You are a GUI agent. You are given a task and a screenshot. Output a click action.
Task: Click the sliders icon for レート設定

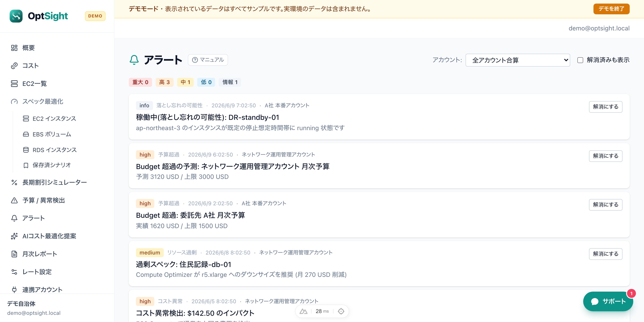pos(14,272)
